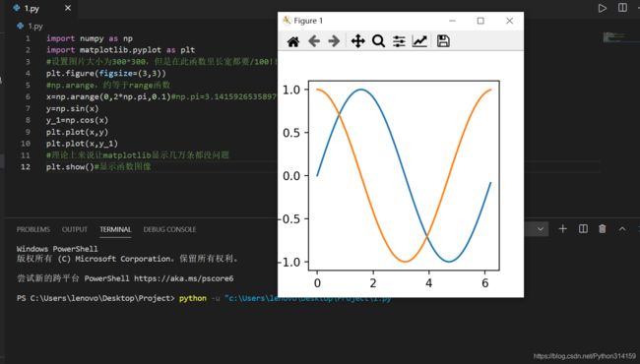Image resolution: width=640 pixels, height=364 pixels.
Task: Open the DEBUG CONSOLE panel tab
Action: (x=169, y=229)
